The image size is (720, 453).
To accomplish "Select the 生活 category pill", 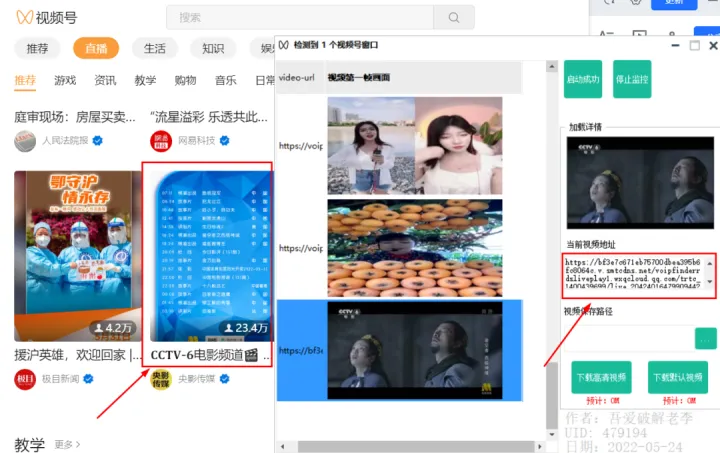I will 155,48.
